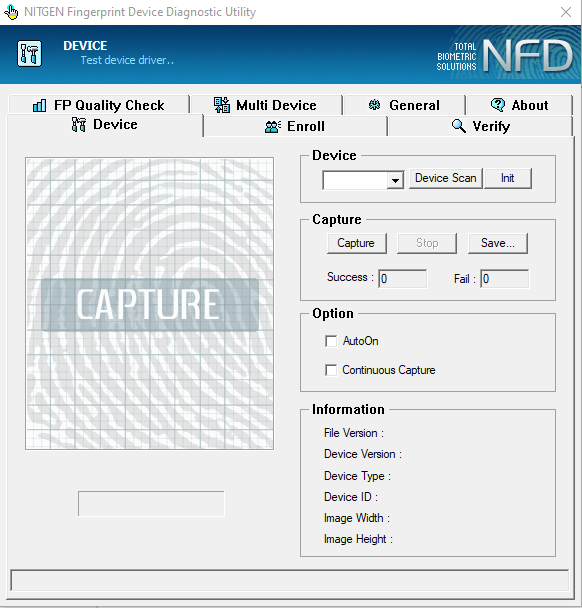Screen dimensions: 582x608
Task: Click the Fail count field
Action: pos(504,279)
